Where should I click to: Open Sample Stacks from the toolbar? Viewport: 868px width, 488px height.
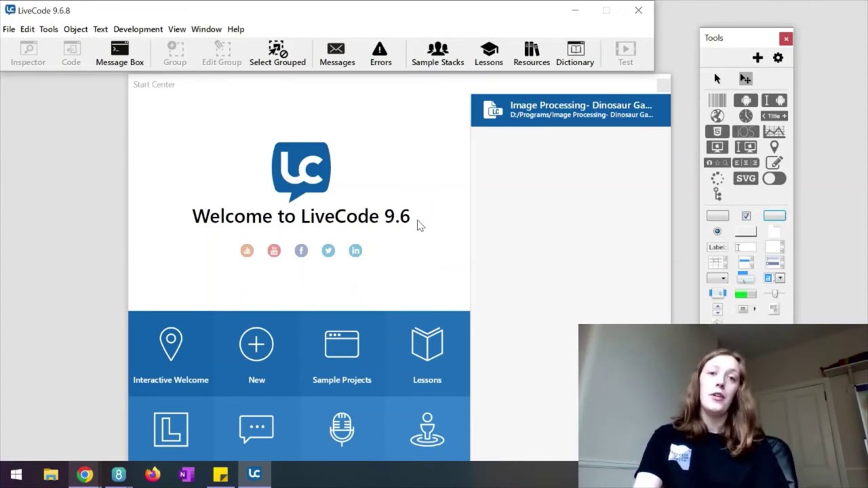(437, 54)
